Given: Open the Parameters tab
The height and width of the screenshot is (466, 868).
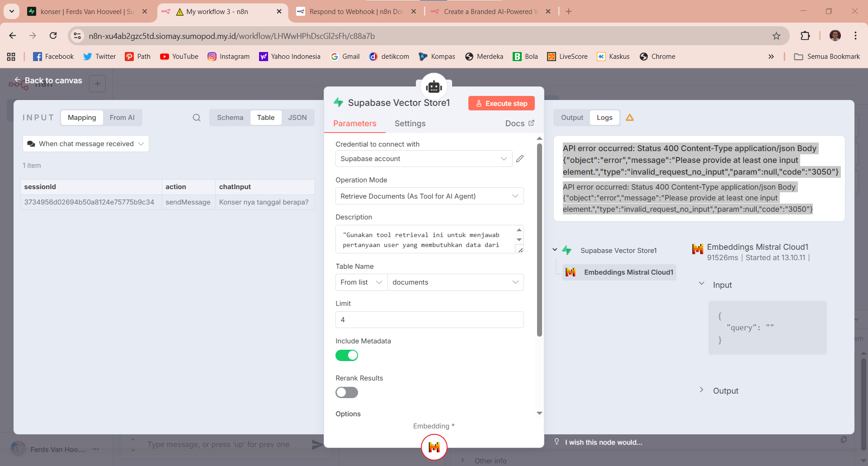Looking at the screenshot, I should pos(355,124).
